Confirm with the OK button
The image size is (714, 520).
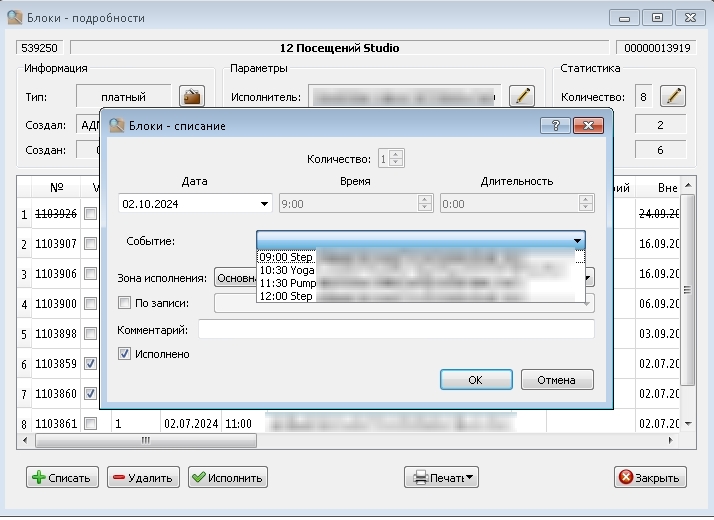(476, 379)
